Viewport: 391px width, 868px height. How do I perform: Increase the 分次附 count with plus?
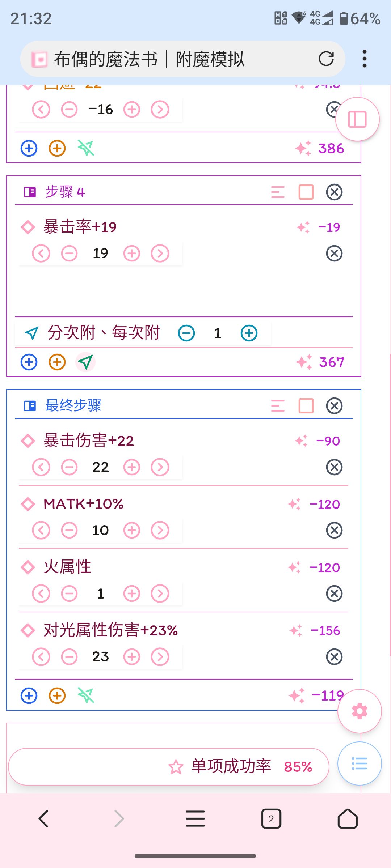click(x=249, y=333)
